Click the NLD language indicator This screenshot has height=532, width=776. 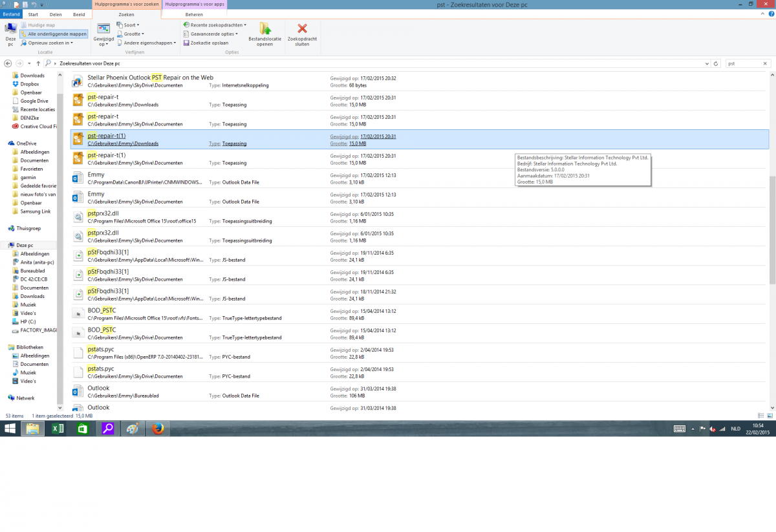click(735, 429)
